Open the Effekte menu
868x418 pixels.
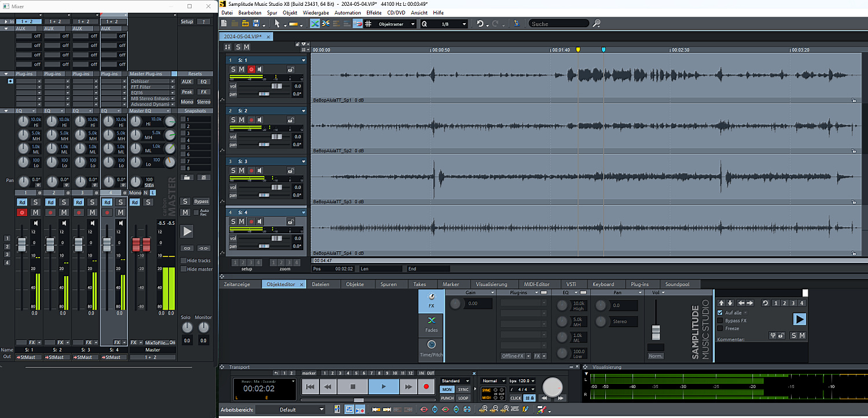coord(374,12)
